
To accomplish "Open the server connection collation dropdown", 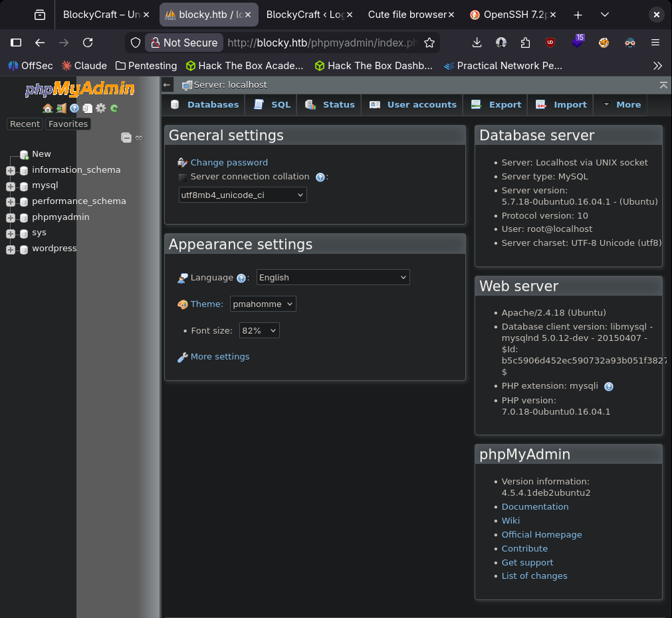I will click(243, 195).
